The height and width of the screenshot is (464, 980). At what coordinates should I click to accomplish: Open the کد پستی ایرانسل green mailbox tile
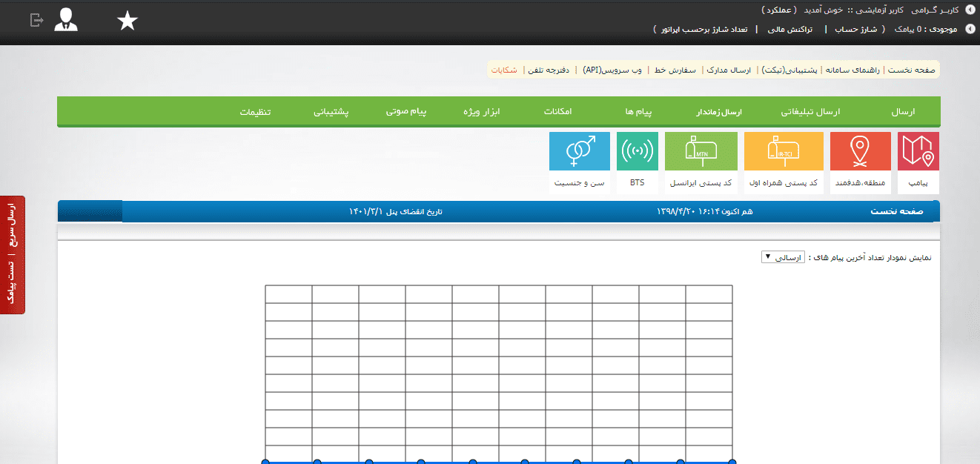(x=701, y=162)
